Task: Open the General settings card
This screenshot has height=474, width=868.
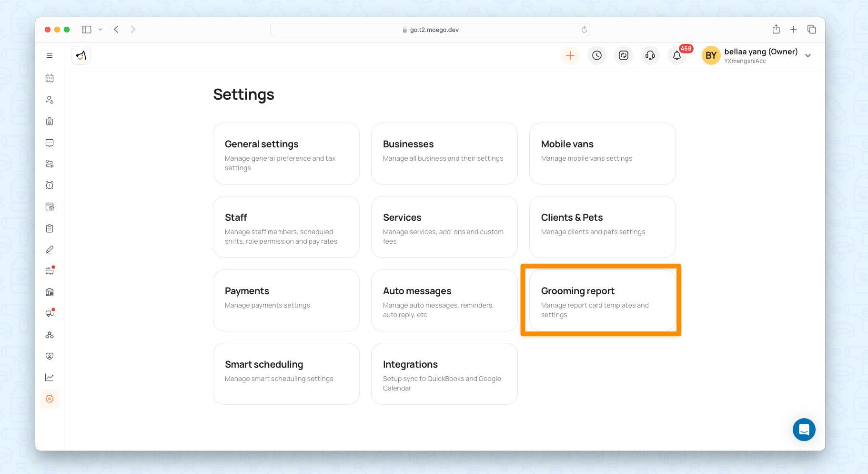Action: pos(286,154)
